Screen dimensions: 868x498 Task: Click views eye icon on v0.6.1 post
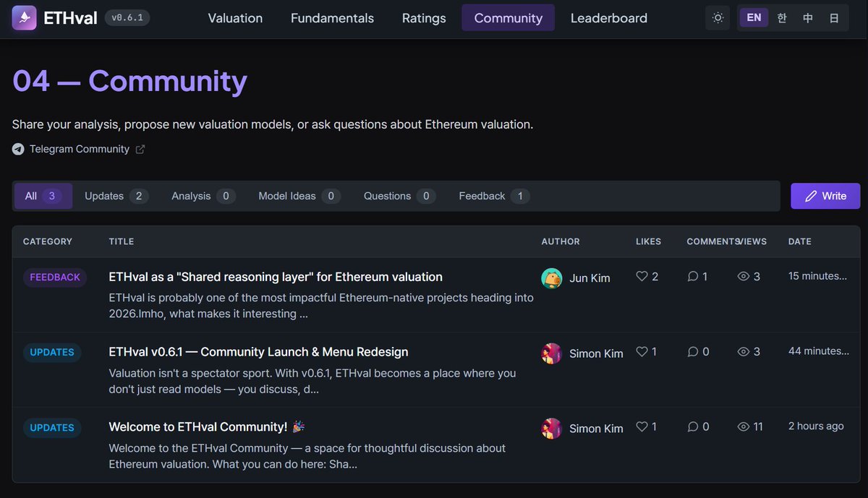[744, 351]
